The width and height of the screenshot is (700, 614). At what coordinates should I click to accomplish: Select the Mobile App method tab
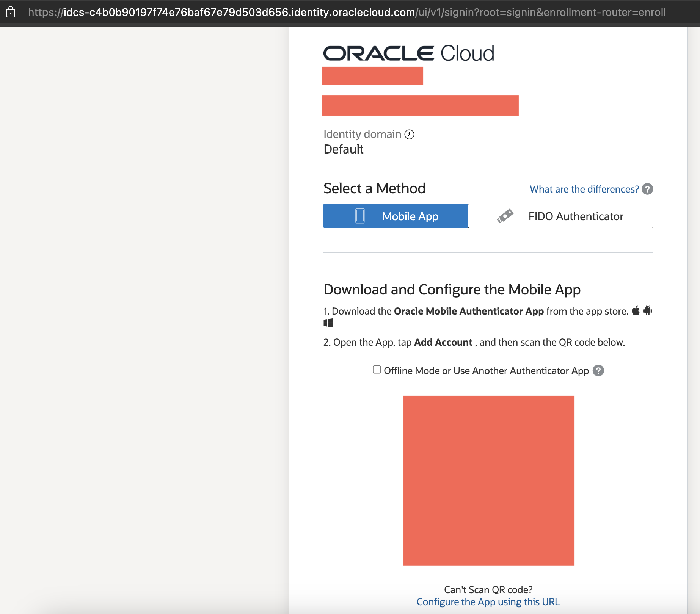click(x=396, y=216)
